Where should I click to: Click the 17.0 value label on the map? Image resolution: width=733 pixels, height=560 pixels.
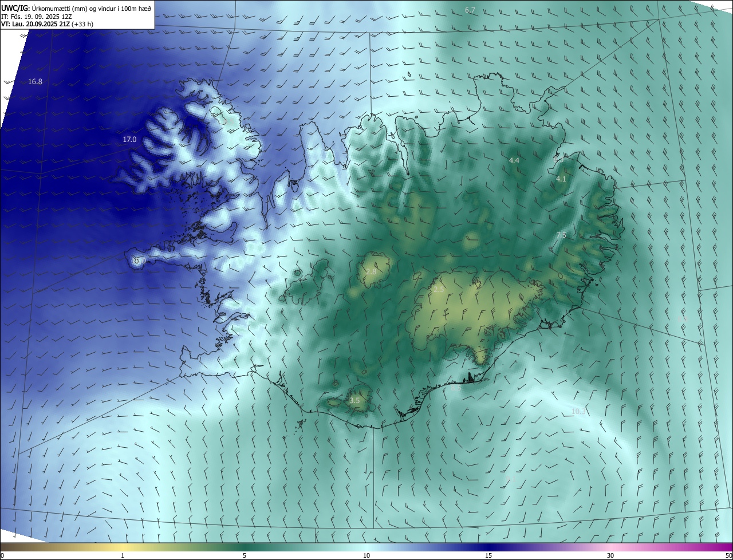129,140
